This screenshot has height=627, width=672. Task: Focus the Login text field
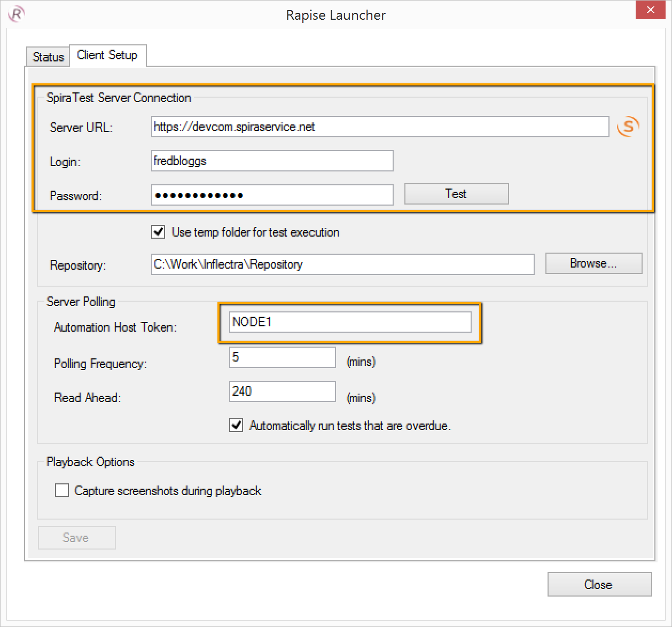point(272,161)
